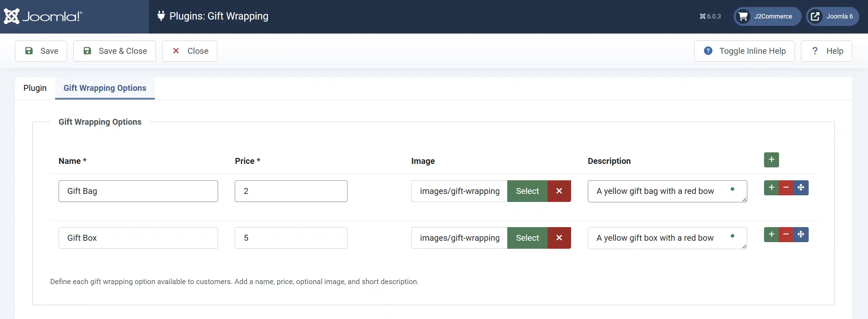The height and width of the screenshot is (319, 868).
Task: Click the Gift Box description resize grip
Action: 744,246
